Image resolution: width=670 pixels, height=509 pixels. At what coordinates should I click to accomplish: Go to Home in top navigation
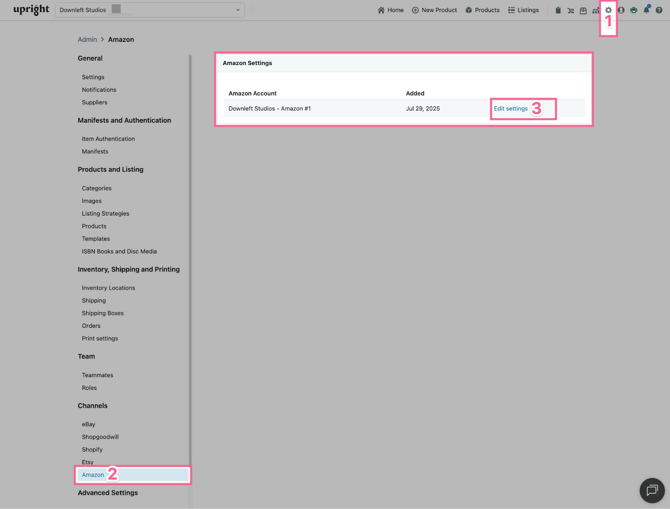pyautogui.click(x=390, y=10)
